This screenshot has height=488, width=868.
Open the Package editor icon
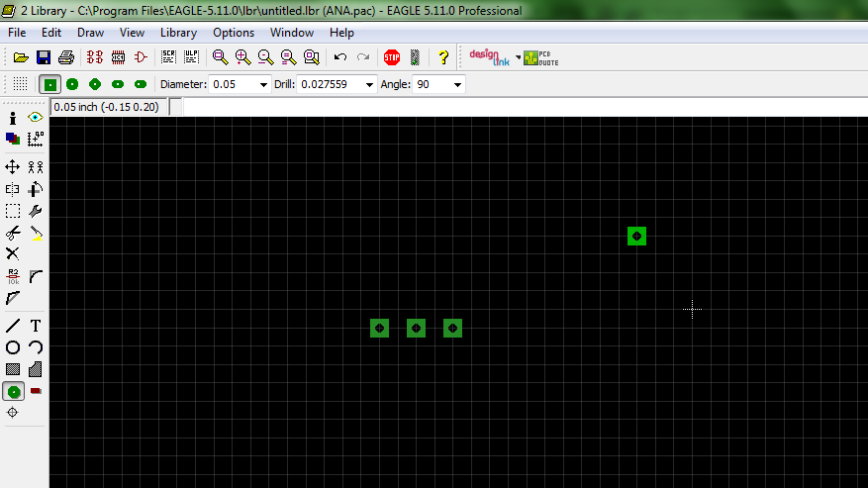click(x=118, y=57)
